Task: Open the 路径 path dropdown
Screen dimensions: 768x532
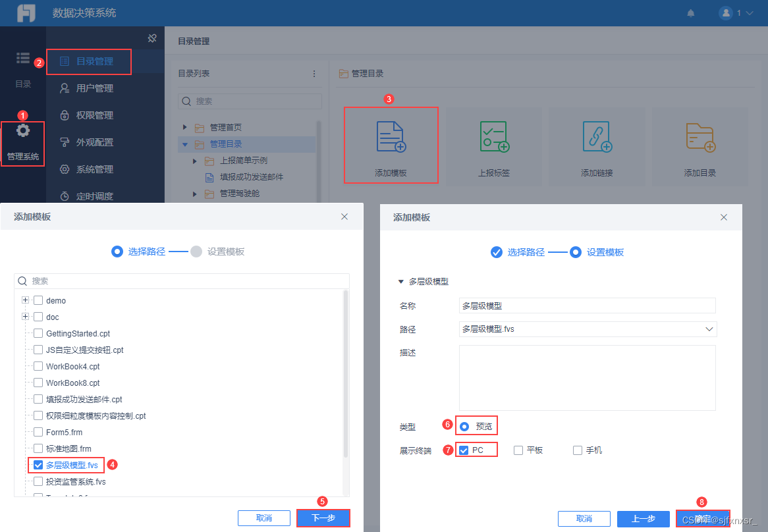Action: coord(709,329)
